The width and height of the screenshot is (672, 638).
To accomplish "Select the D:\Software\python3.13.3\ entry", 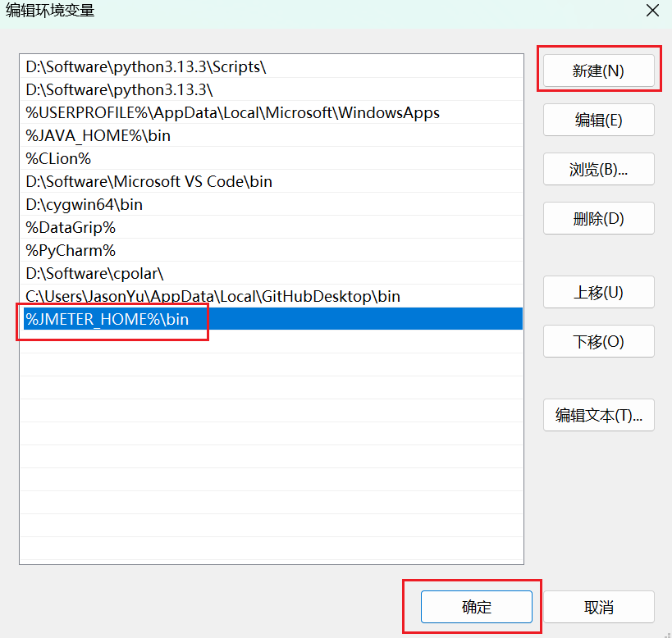I will 272,89.
